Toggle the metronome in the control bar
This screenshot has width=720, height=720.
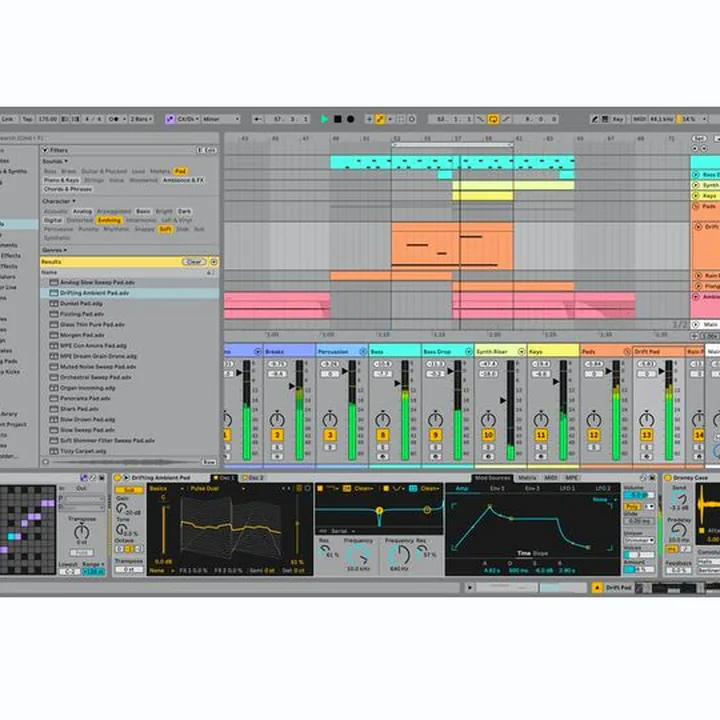(113, 119)
